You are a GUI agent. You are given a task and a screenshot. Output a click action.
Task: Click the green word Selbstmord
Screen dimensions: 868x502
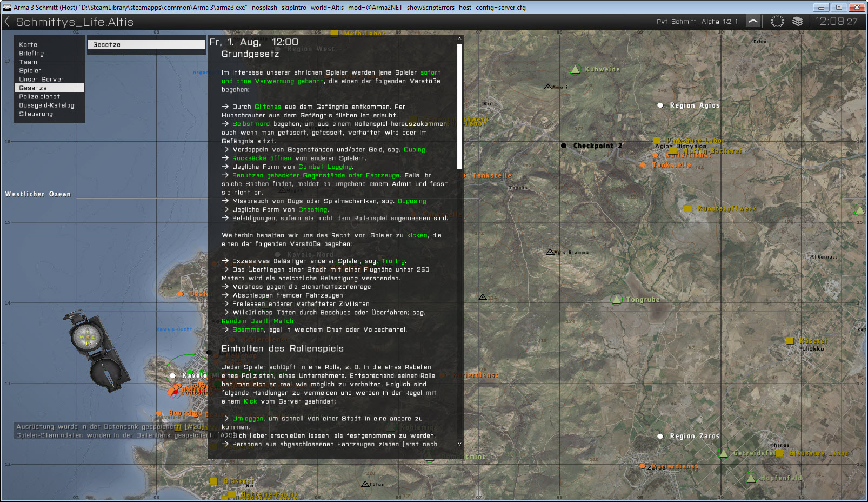tap(251, 124)
